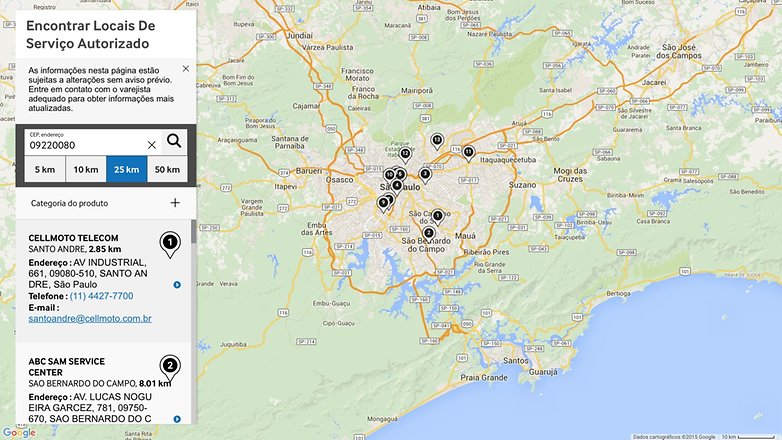Click map marker number 11 near Itaquaquecetuba
Image resolution: width=782 pixels, height=440 pixels.
(468, 153)
